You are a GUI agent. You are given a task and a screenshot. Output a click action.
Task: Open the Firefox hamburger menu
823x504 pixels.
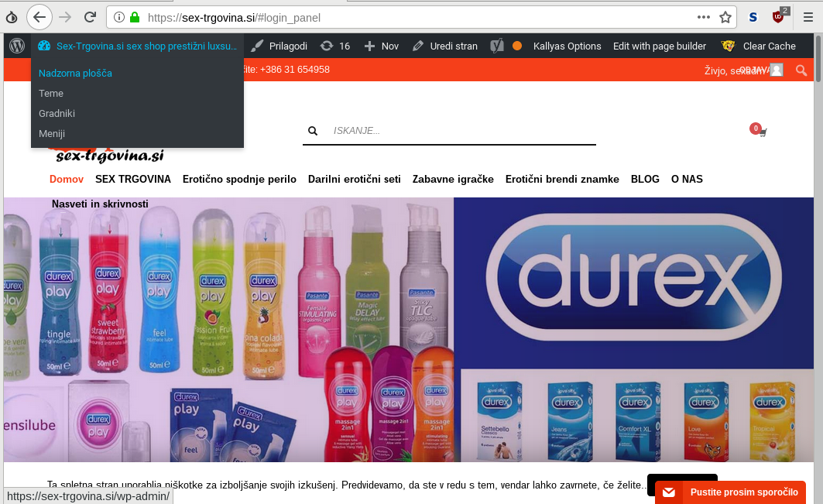[x=808, y=17]
